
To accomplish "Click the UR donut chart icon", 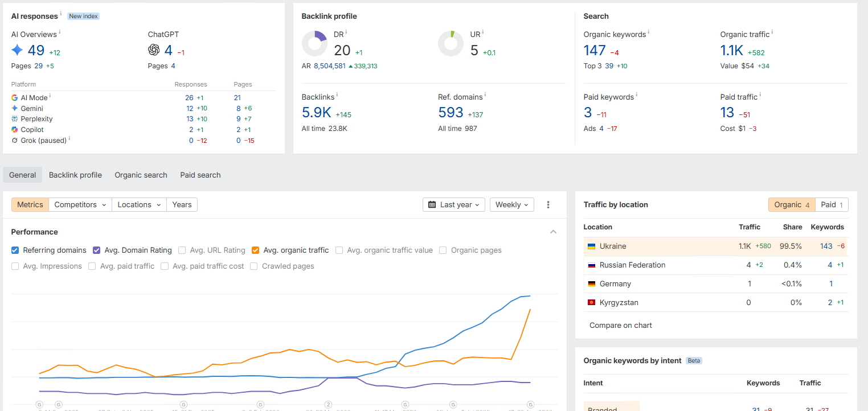I will (x=451, y=44).
